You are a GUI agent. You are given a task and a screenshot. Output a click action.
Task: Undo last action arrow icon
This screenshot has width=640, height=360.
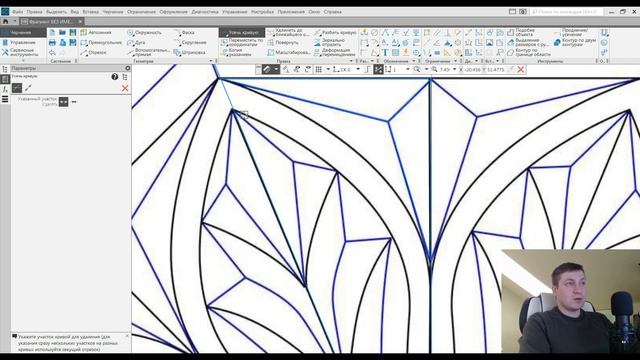[52, 53]
